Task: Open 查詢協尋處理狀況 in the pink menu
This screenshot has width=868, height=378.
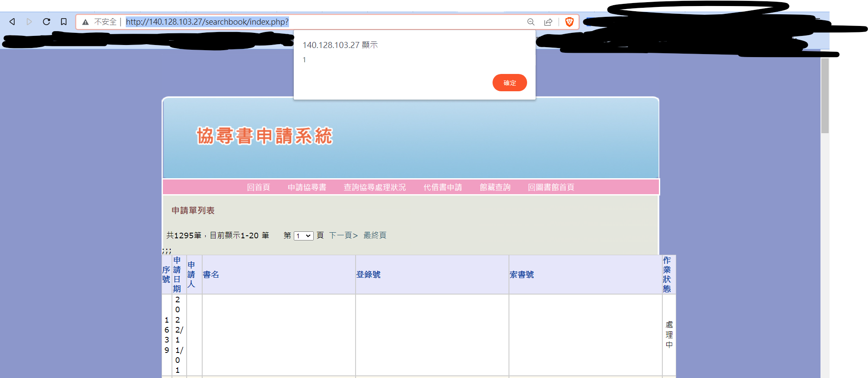Action: tap(375, 187)
